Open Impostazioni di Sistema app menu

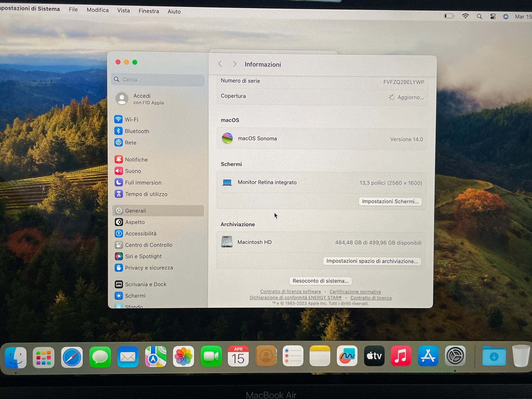point(30,9)
